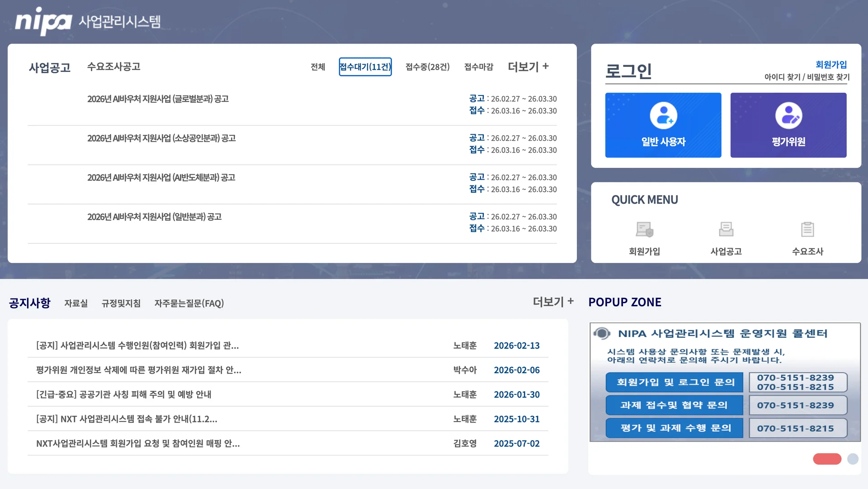Image resolution: width=868 pixels, height=489 pixels.
Task: Switch to the 접수마감 filter
Action: tap(479, 66)
